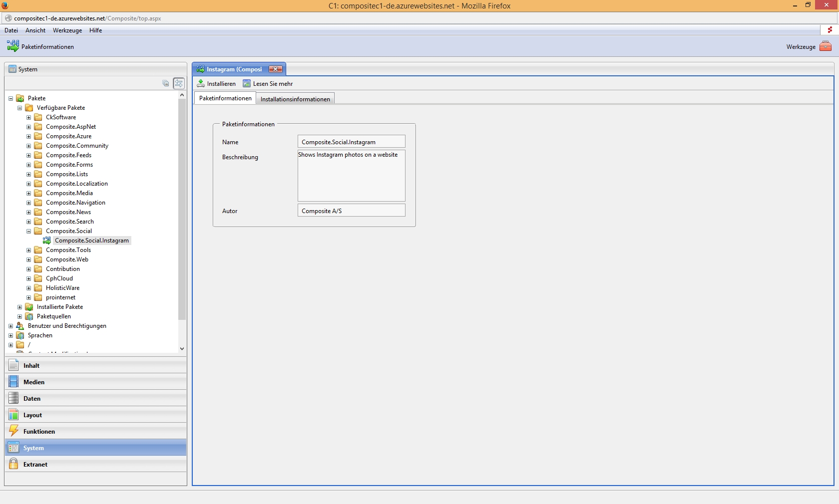Expand the Composite.Azure folder

29,136
